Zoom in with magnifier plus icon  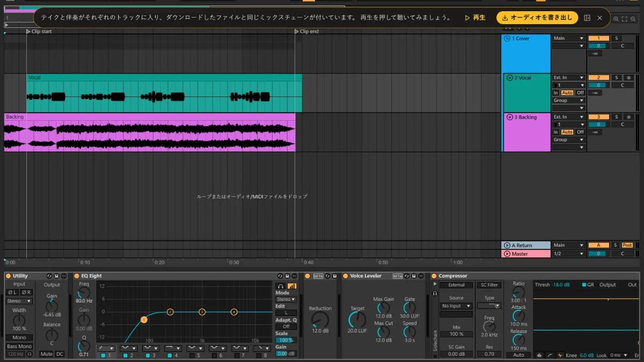tap(616, 19)
